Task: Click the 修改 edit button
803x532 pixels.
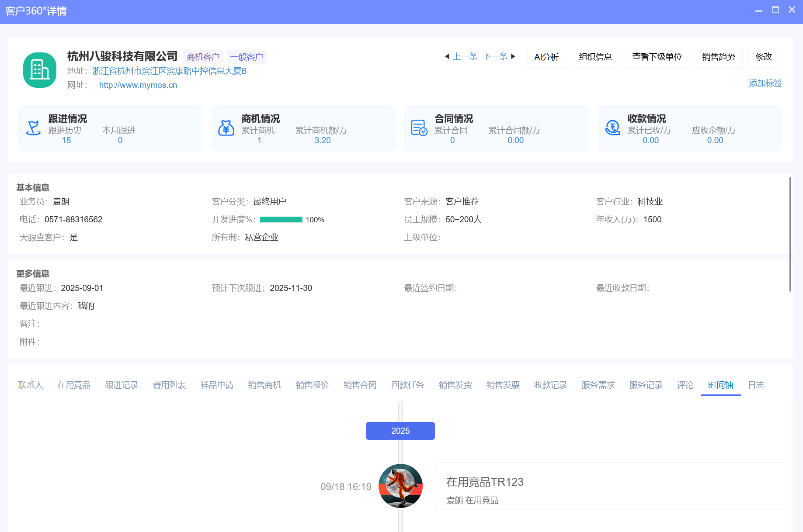Action: tap(764, 57)
